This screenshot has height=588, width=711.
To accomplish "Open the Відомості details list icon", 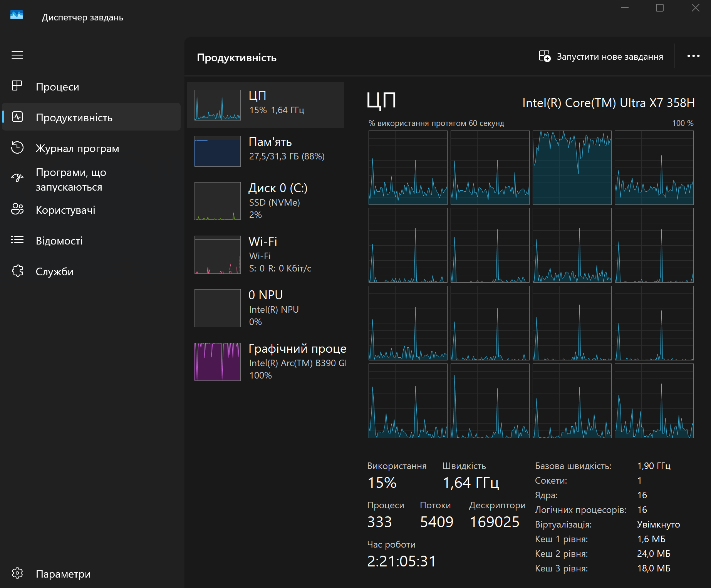I will [x=17, y=240].
